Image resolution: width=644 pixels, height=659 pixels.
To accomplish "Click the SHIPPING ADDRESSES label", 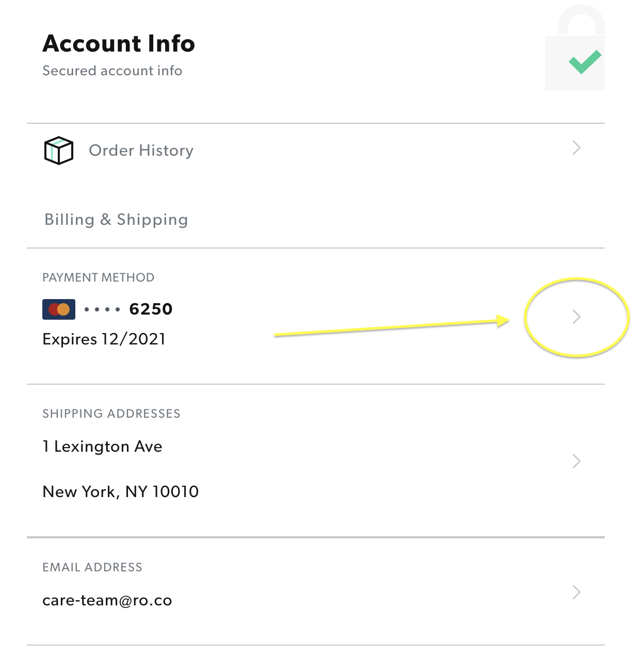I will click(111, 414).
